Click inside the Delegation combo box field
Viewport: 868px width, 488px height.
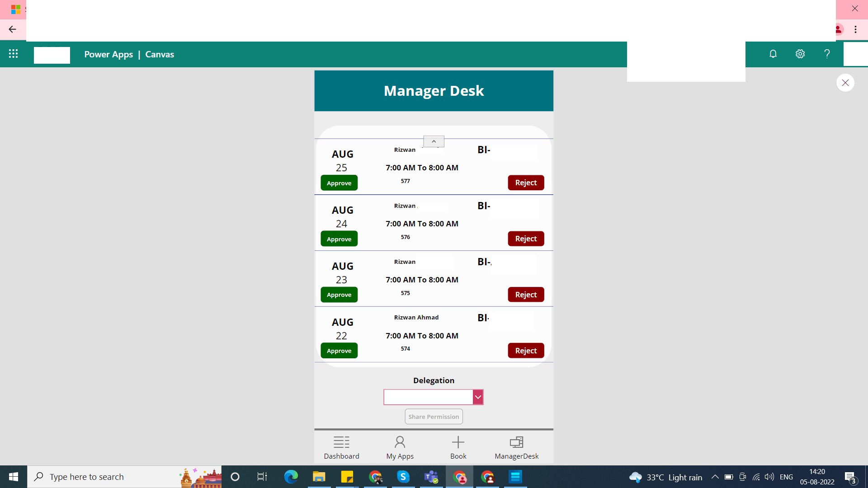coord(428,397)
